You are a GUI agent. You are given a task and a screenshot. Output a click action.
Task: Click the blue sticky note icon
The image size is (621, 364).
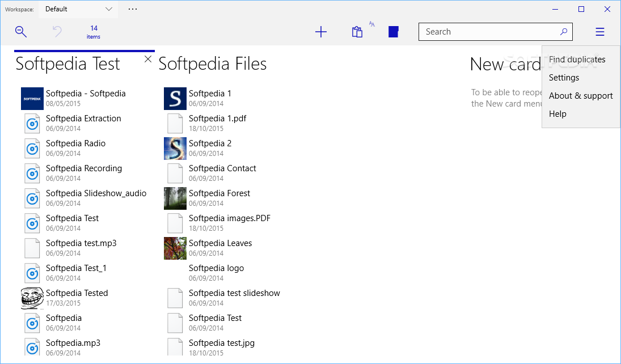tap(393, 32)
